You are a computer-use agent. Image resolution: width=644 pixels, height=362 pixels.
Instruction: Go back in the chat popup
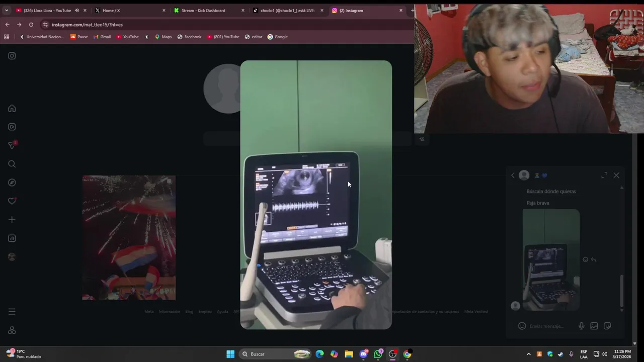tap(513, 175)
